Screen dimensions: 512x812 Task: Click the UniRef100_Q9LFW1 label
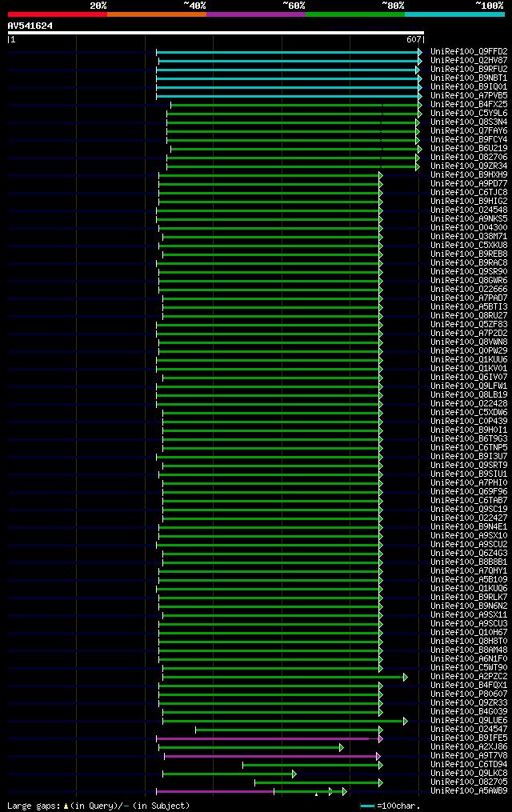coord(469,386)
